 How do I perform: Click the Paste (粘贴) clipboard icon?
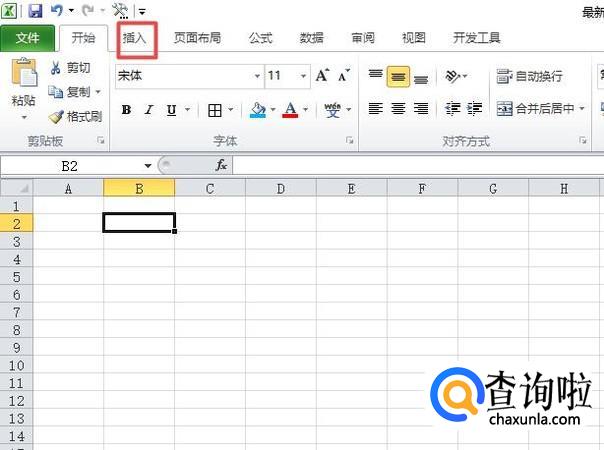(x=24, y=72)
